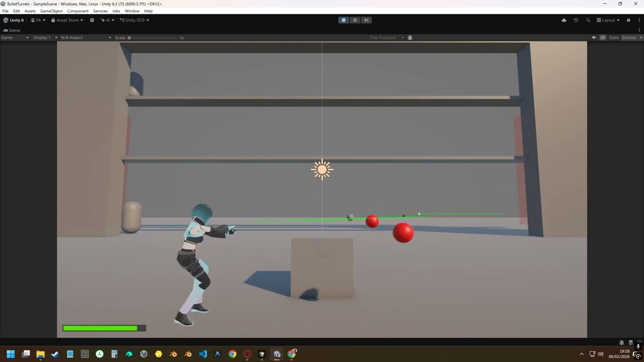
Task: Open Visual Studio Code from the taskbar
Action: 203,354
